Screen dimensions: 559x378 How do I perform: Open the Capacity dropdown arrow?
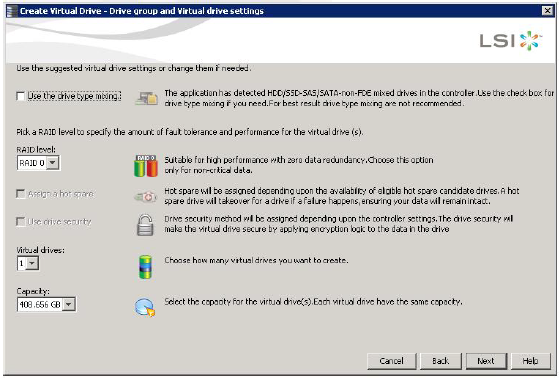69,305
